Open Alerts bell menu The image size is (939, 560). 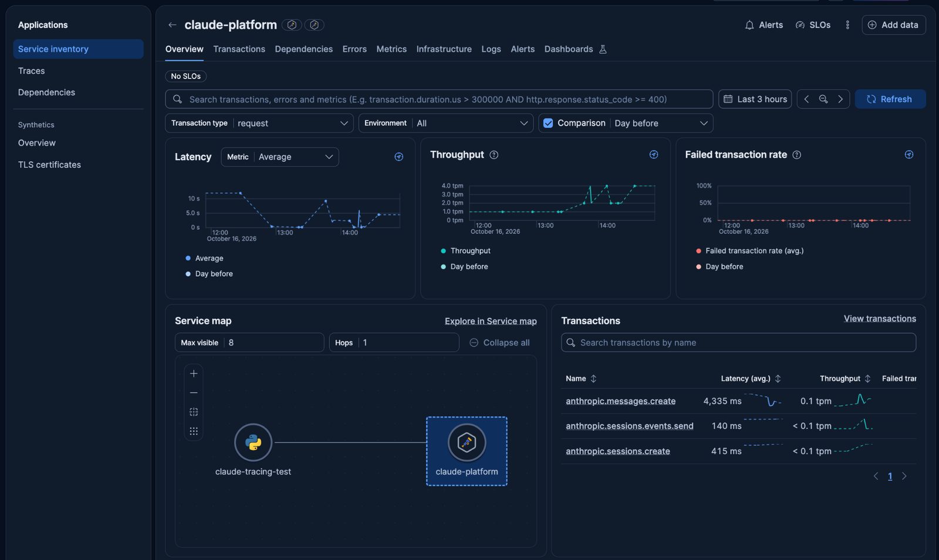764,25
